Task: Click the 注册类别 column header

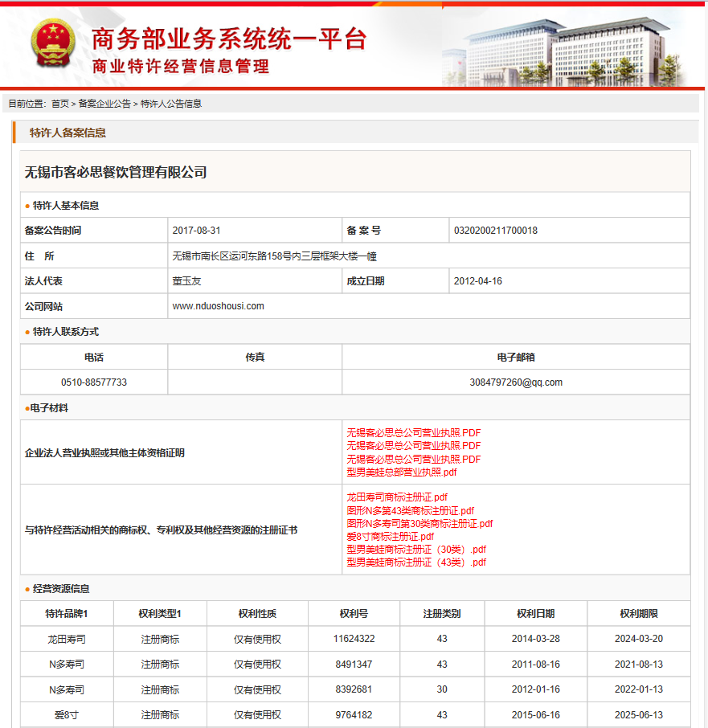Action: tap(442, 614)
